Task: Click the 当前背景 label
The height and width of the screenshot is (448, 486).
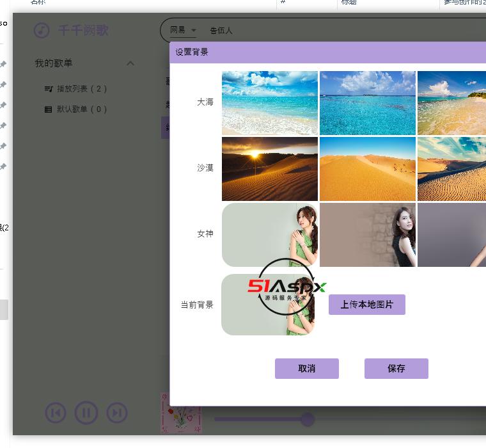Action: pyautogui.click(x=197, y=305)
